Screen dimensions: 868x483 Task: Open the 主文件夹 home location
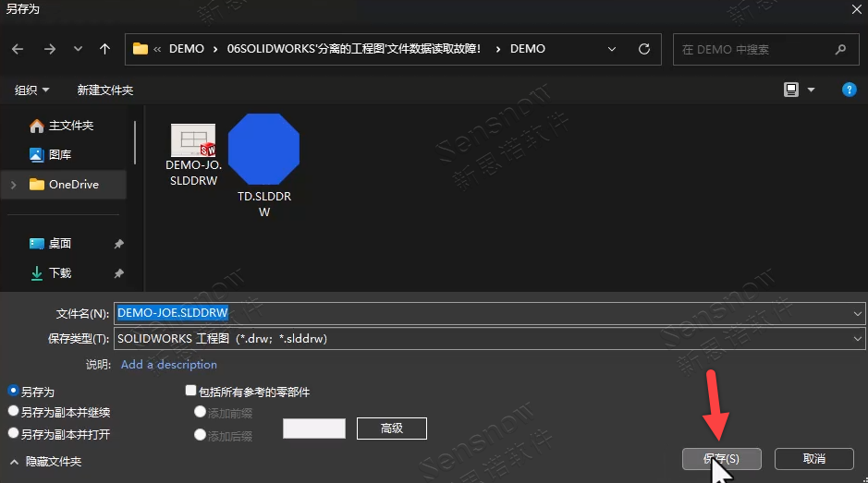[x=70, y=126]
